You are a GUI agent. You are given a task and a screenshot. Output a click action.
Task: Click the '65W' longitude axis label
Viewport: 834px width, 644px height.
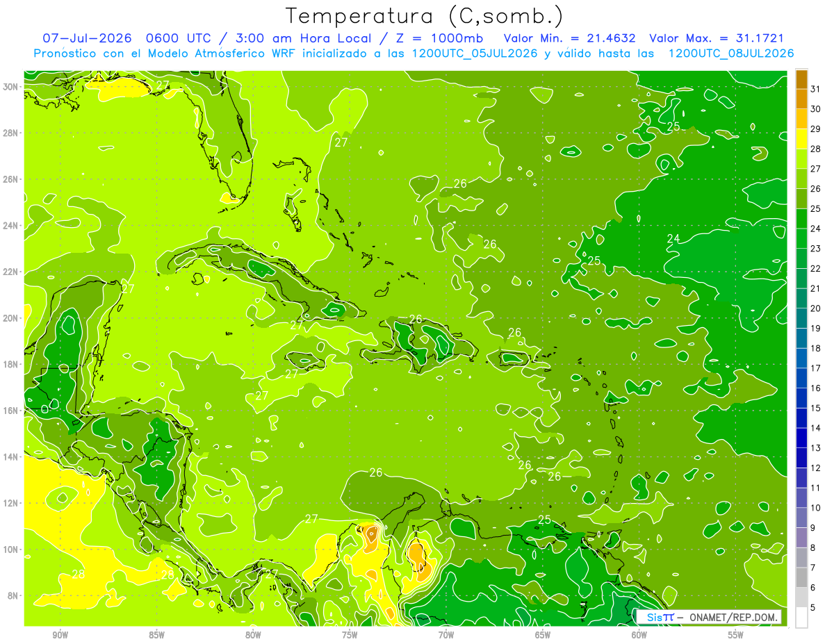tap(543, 635)
